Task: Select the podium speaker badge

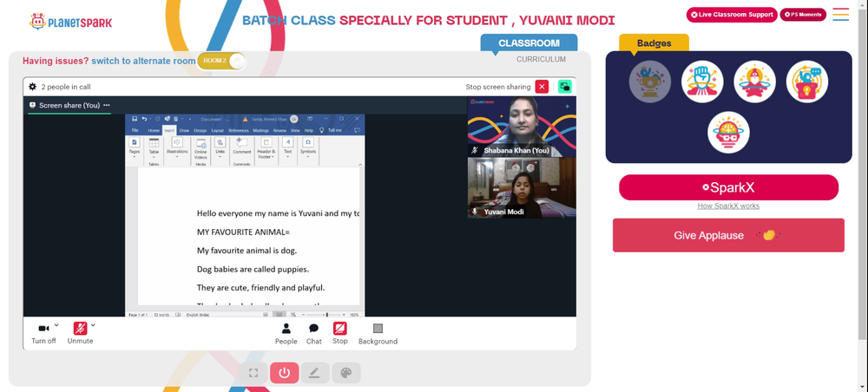Action: pyautogui.click(x=807, y=82)
